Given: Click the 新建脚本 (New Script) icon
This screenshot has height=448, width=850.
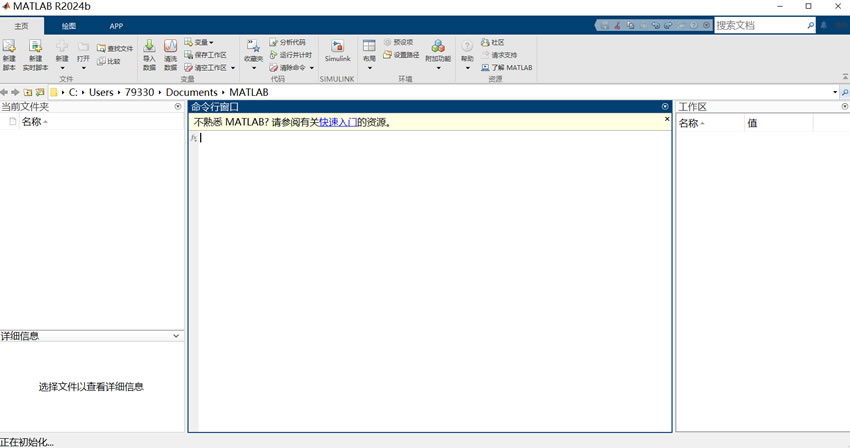Looking at the screenshot, I should click(9, 47).
